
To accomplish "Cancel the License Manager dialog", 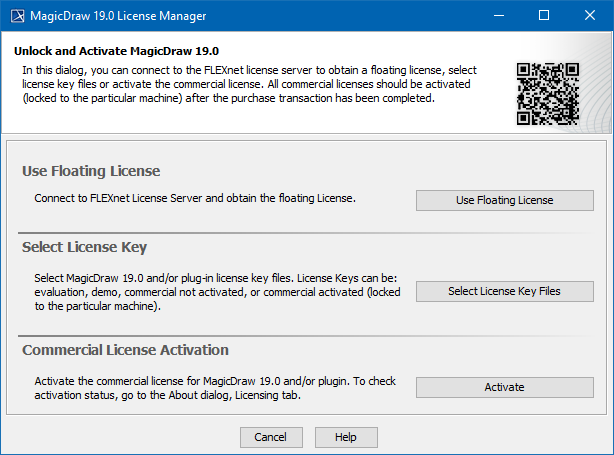I will click(x=270, y=437).
